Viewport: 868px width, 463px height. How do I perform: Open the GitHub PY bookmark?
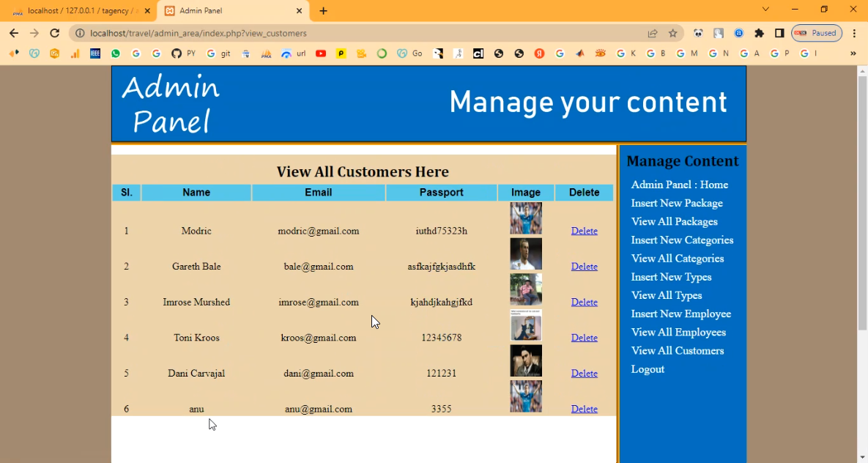183,53
